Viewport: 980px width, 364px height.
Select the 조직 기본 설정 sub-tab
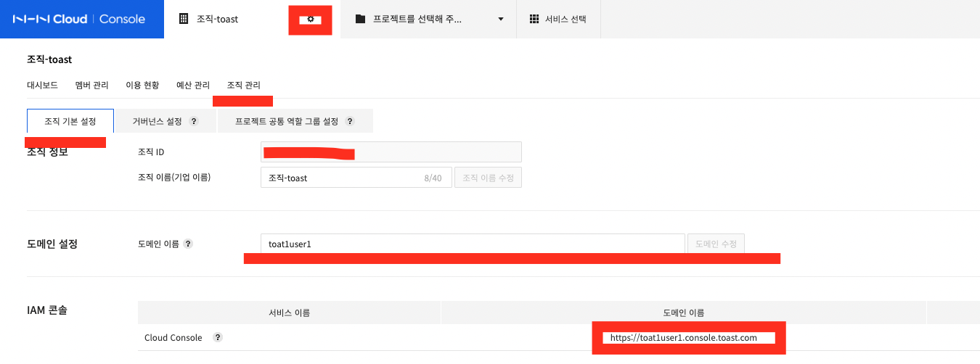[x=70, y=121]
